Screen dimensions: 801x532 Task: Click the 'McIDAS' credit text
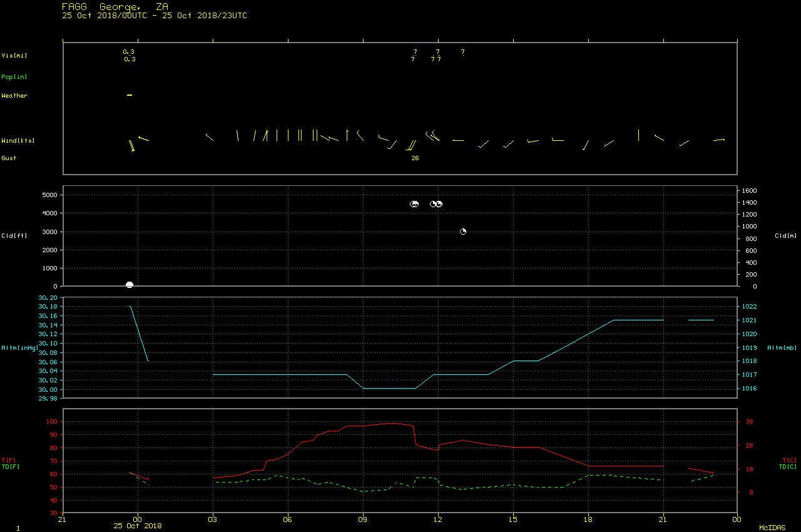[x=772, y=528]
